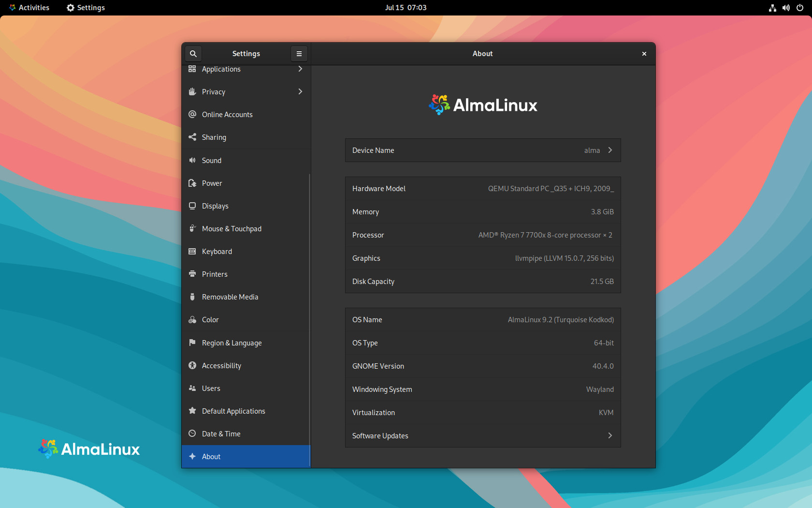Image resolution: width=812 pixels, height=508 pixels.
Task: Click the Region & Language flag icon
Action: click(x=192, y=343)
